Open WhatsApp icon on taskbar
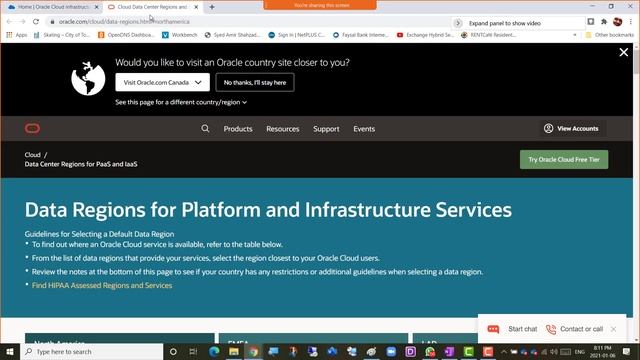 click(x=430, y=351)
